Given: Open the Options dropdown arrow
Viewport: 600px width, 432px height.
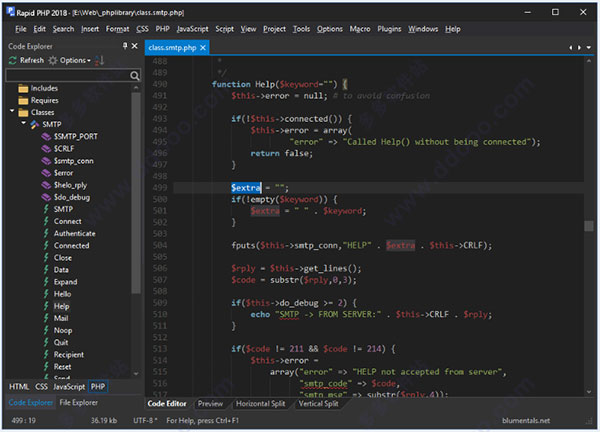Looking at the screenshot, I should point(89,60).
